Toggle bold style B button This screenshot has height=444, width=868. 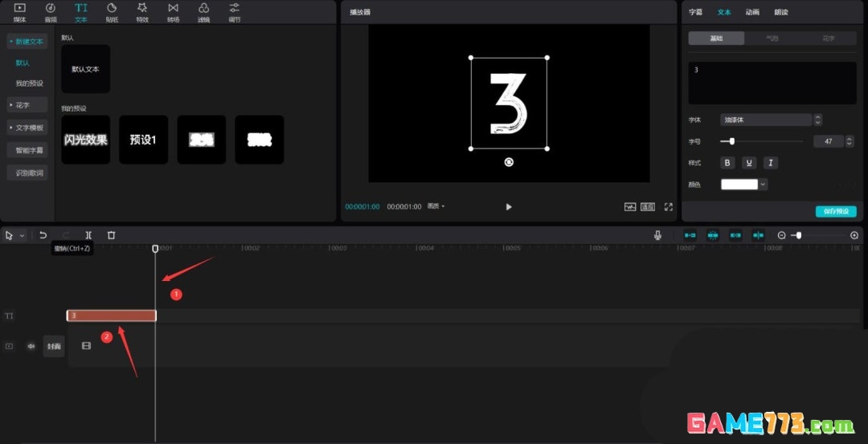pos(727,163)
